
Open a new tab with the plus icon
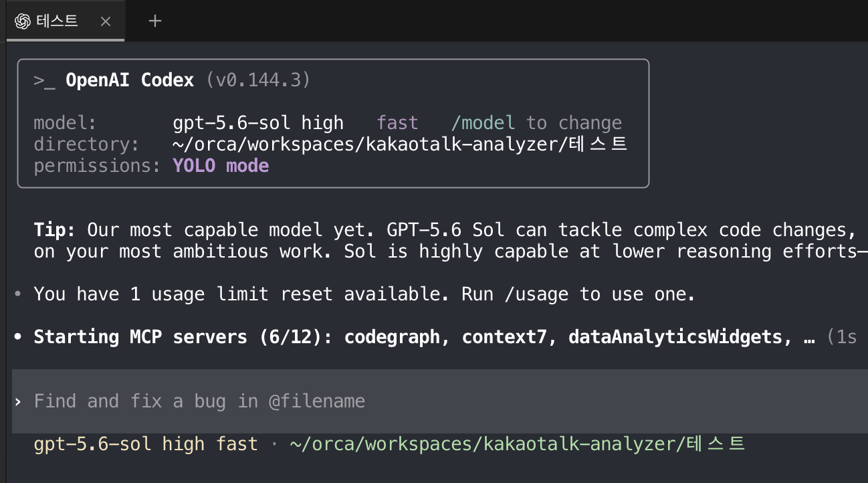(155, 21)
